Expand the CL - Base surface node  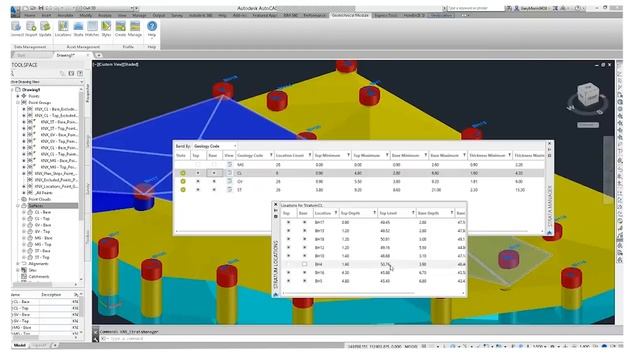point(24,212)
